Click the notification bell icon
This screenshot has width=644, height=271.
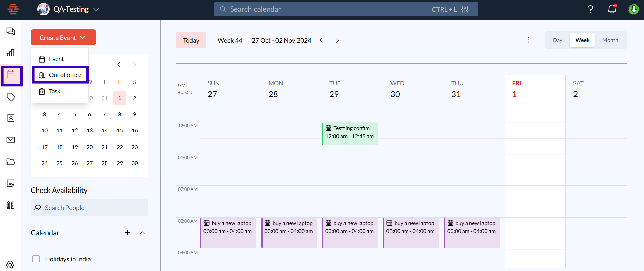(x=612, y=9)
